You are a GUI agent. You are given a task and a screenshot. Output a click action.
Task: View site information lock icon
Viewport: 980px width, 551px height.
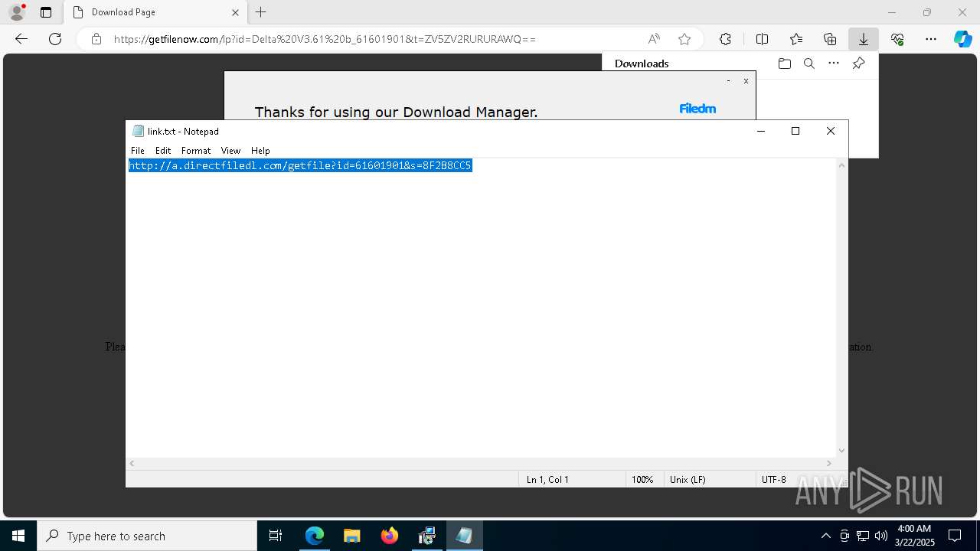pyautogui.click(x=96, y=39)
